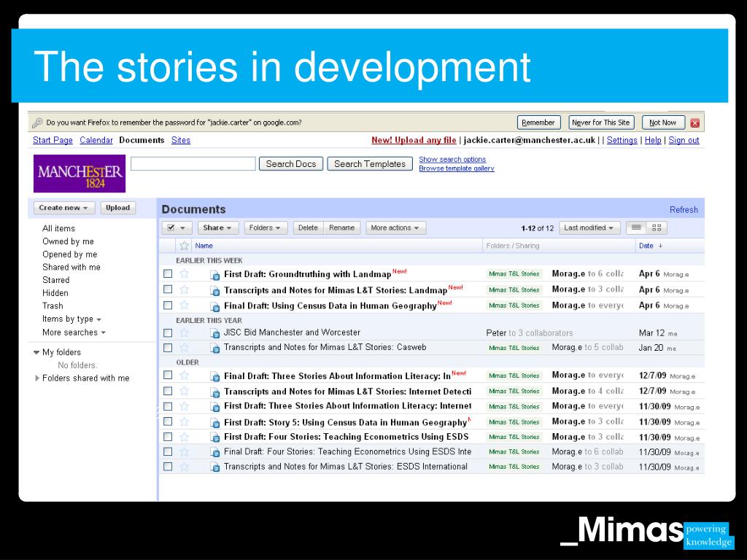Viewport: 747px width, 560px height.
Task: Click into the document search field
Action: point(193,164)
